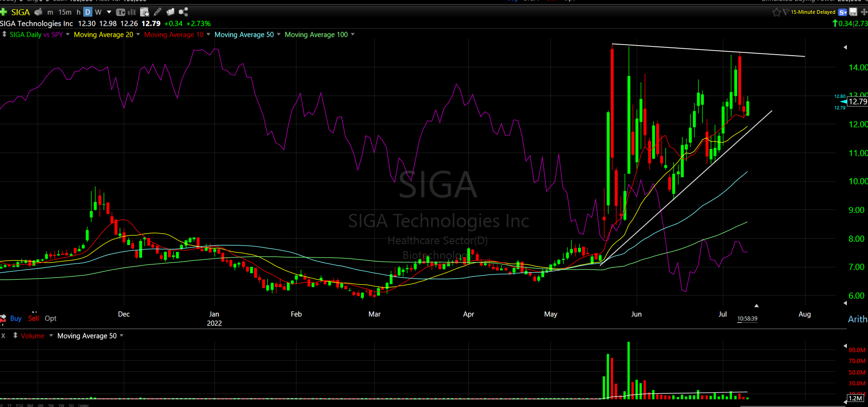
Task: Click the trade arrows icon beside Buy
Action: pyautogui.click(x=3, y=318)
